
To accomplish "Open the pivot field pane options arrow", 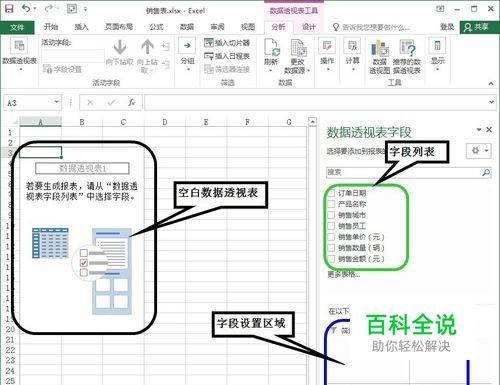I will [x=479, y=130].
